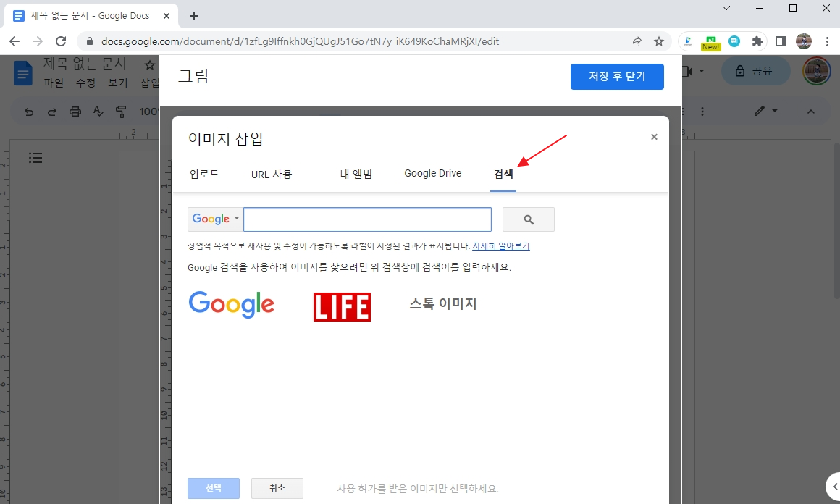Switch to the 내 앨범 tab
The image size is (840, 504).
(x=356, y=173)
